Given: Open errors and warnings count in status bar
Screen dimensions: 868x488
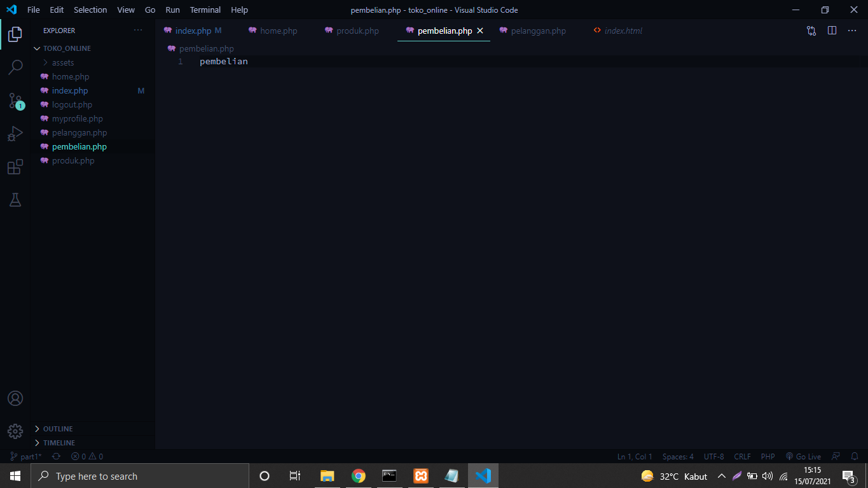Looking at the screenshot, I should (87, 457).
